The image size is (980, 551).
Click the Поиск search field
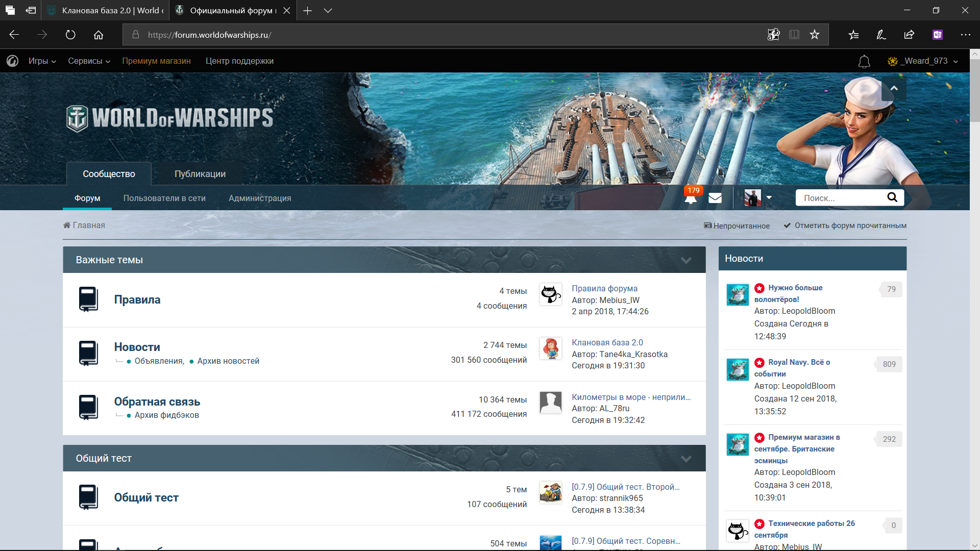[842, 197]
